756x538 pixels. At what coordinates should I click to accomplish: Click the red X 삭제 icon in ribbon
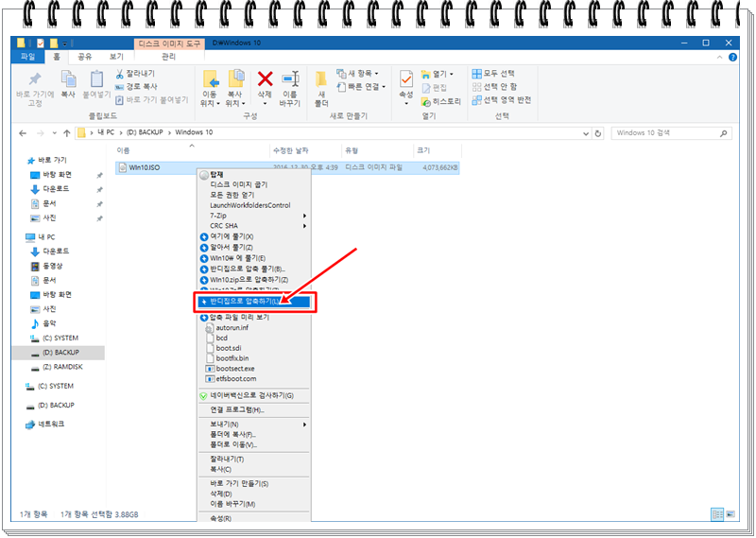[265, 78]
